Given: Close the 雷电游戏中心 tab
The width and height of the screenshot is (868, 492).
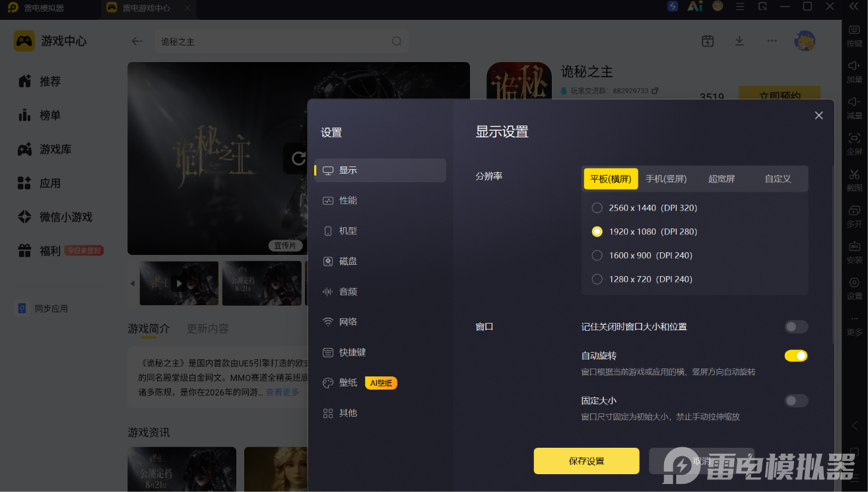Looking at the screenshot, I should click(x=187, y=9).
